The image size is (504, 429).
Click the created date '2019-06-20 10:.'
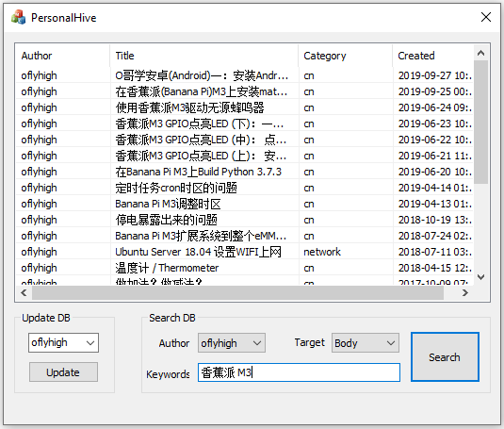pos(435,172)
